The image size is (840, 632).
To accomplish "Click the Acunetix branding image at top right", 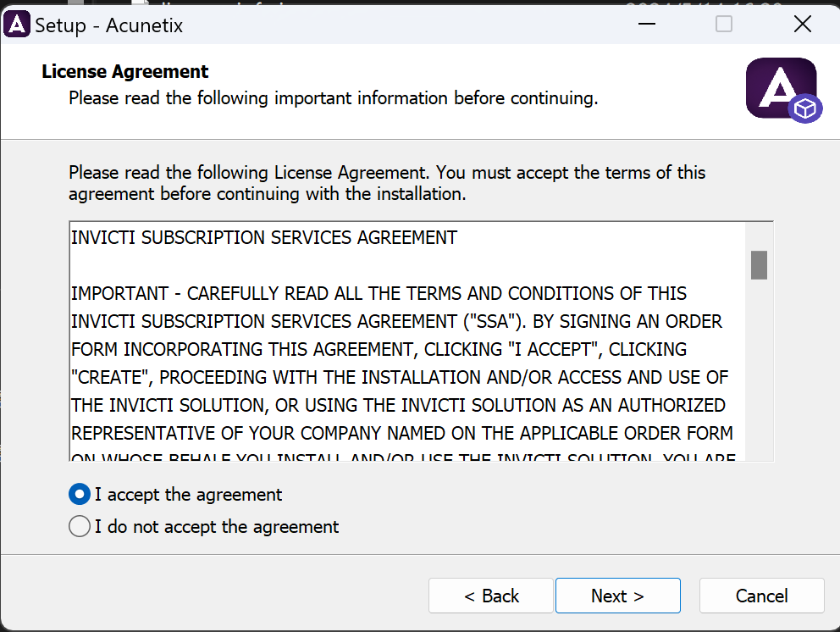I will [781, 88].
